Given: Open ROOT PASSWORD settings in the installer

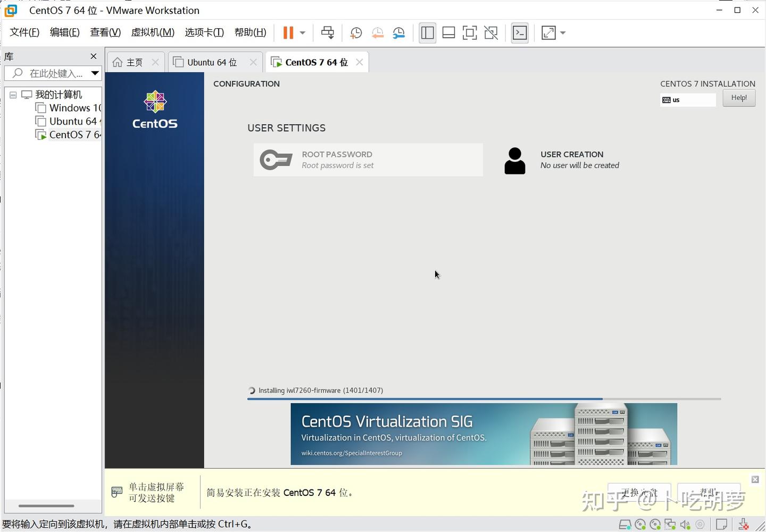Looking at the screenshot, I should [368, 159].
